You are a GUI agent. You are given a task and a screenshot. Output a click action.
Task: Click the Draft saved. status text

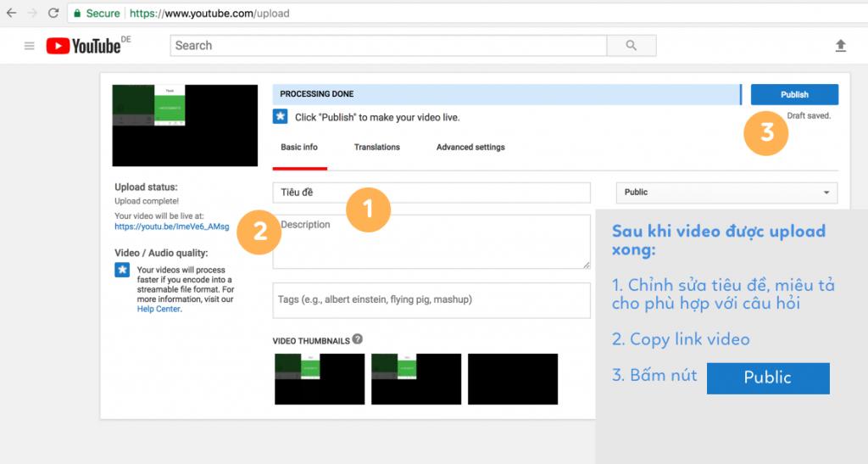(x=809, y=115)
